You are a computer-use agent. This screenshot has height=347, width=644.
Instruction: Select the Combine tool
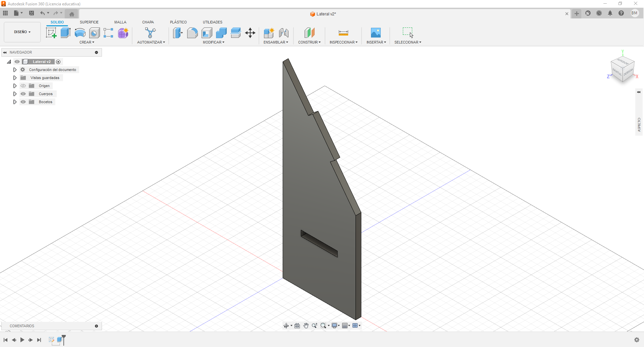pyautogui.click(x=221, y=33)
